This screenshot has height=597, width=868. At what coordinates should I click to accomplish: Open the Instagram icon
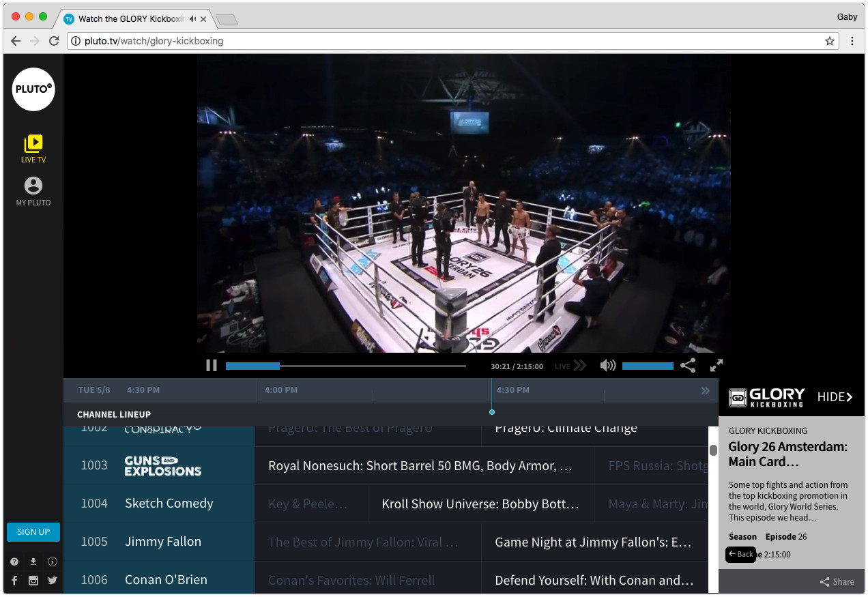tap(33, 581)
